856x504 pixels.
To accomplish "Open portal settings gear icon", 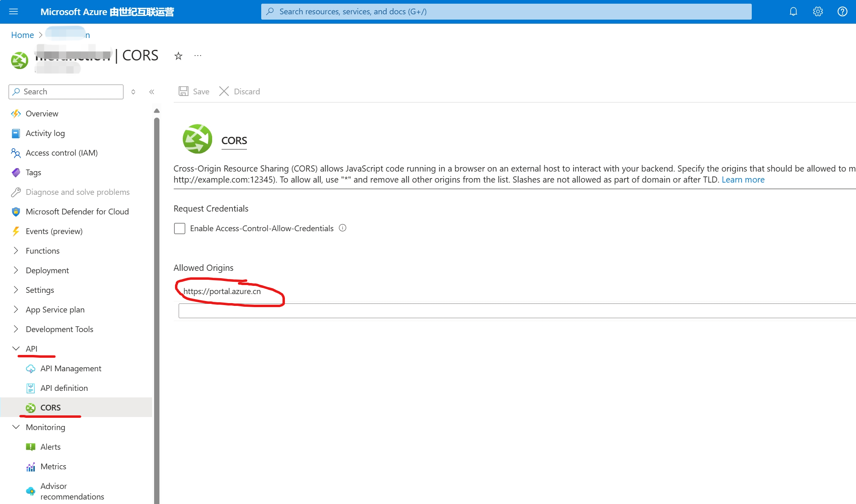I will [818, 11].
